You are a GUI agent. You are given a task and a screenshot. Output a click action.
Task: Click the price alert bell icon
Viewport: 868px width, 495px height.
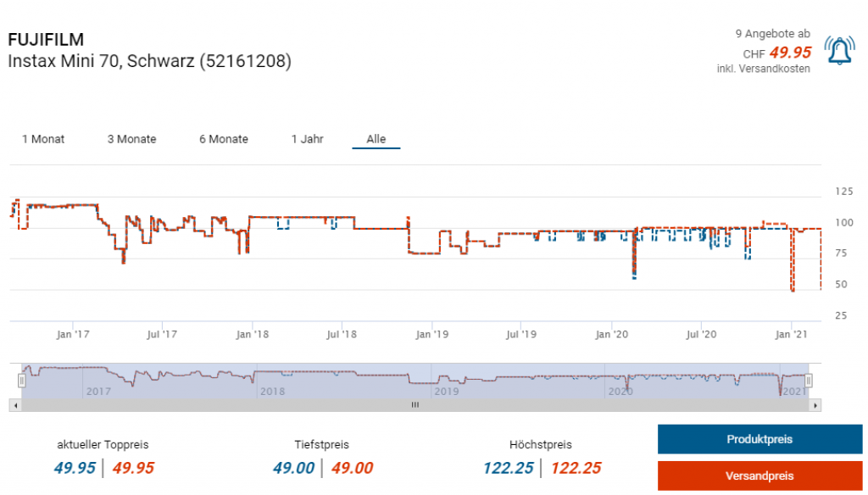[x=839, y=53]
